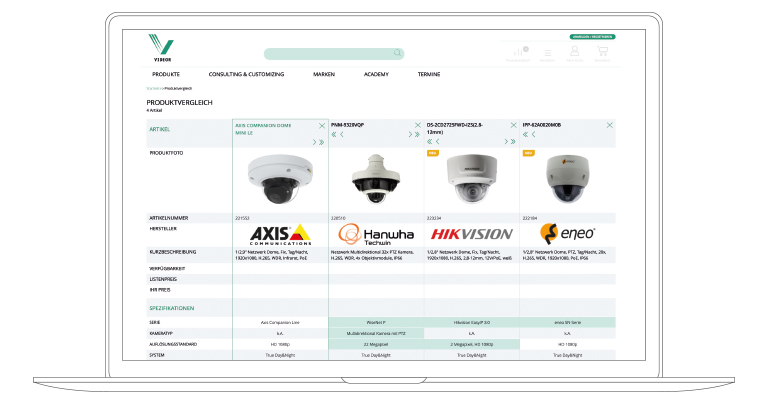
Task: Select article number 222184
Action: click(529, 218)
